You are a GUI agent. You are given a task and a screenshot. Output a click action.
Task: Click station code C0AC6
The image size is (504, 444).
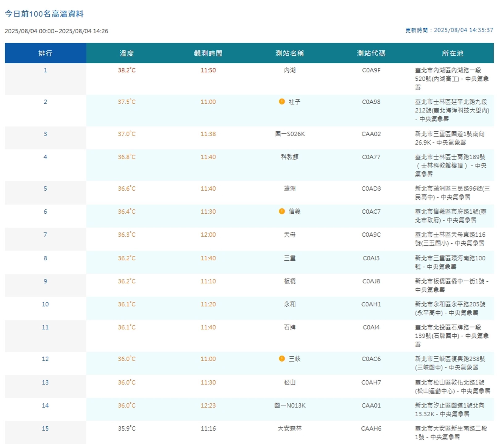371,359
